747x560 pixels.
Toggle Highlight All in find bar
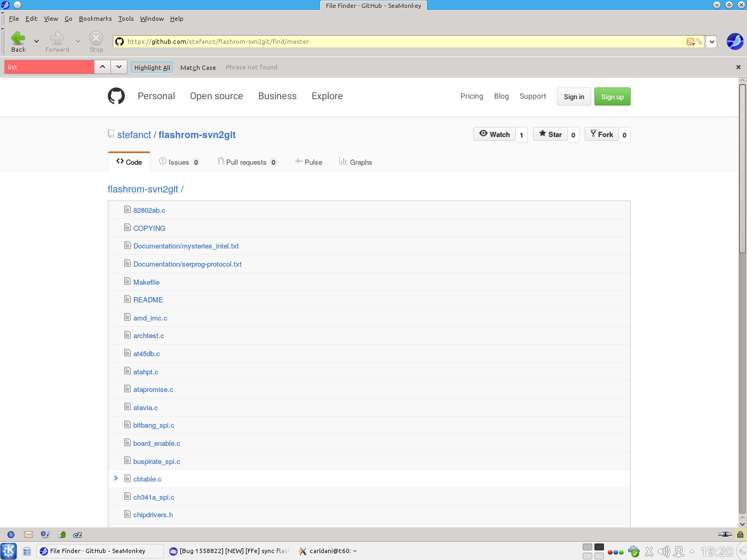pyautogui.click(x=152, y=67)
